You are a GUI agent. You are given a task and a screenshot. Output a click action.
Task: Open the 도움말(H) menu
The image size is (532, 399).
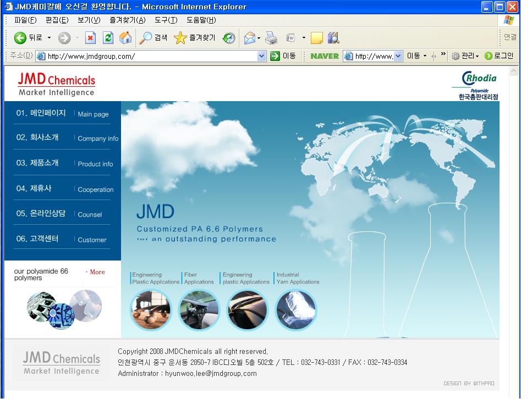(201, 20)
